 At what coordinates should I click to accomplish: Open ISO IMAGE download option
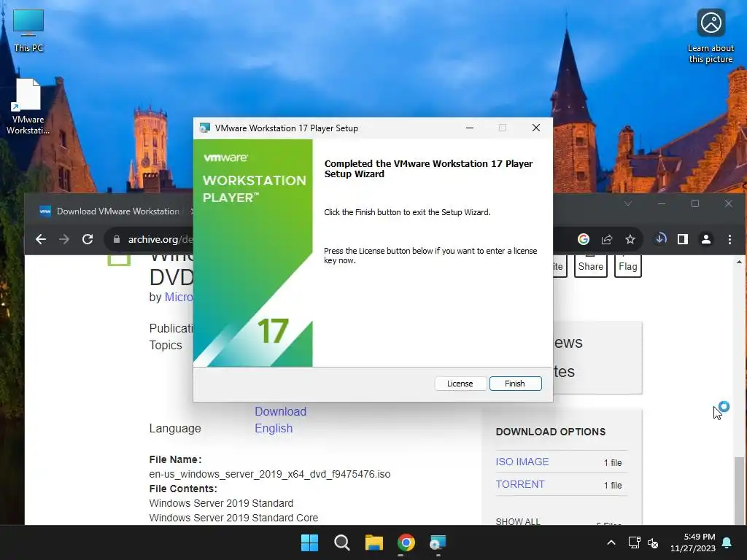[522, 462]
